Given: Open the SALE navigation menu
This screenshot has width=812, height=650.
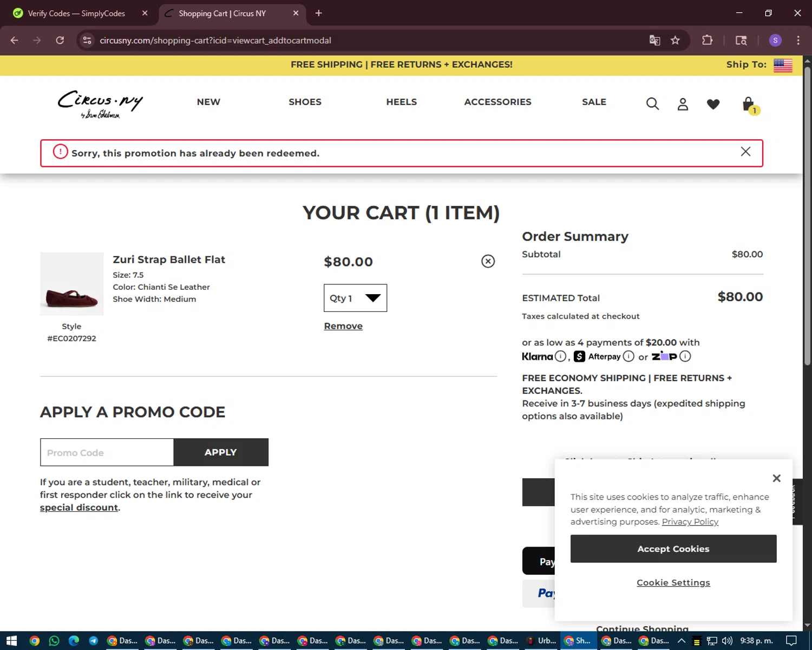Looking at the screenshot, I should [x=594, y=102].
